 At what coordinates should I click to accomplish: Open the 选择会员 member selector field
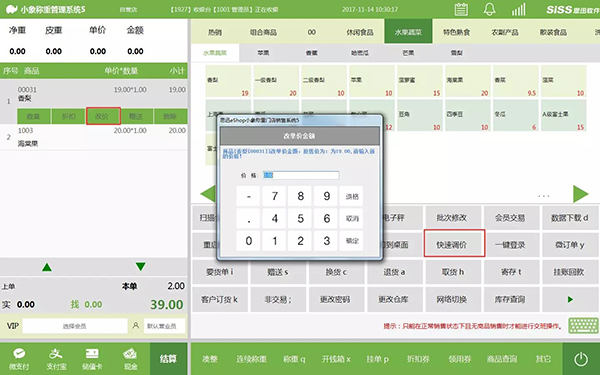(x=75, y=326)
